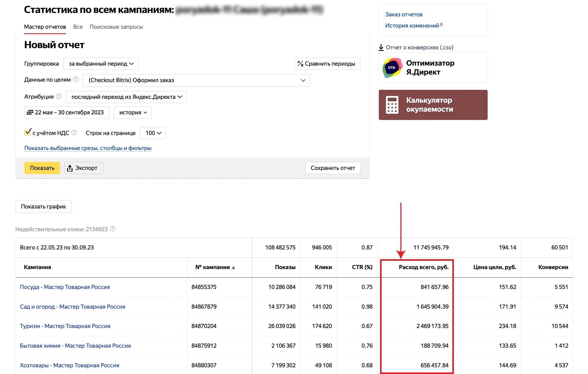Open the История изменений link
This screenshot has width=588, height=374.
412,25
